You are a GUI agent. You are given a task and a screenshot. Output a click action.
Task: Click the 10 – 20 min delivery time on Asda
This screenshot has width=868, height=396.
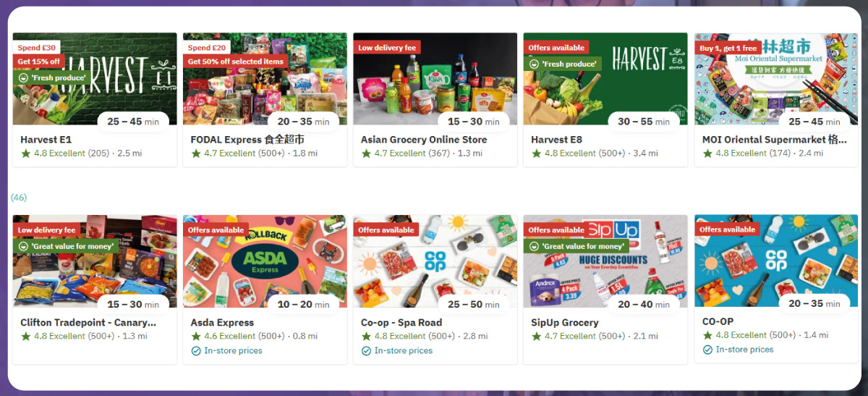tap(303, 305)
